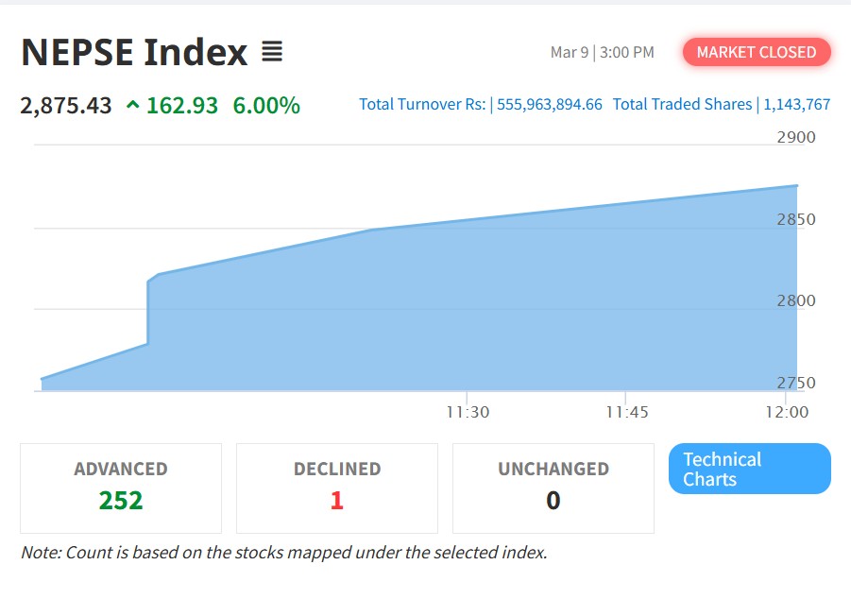
Task: Click the 12:00 time axis marker
Action: pyautogui.click(x=787, y=412)
